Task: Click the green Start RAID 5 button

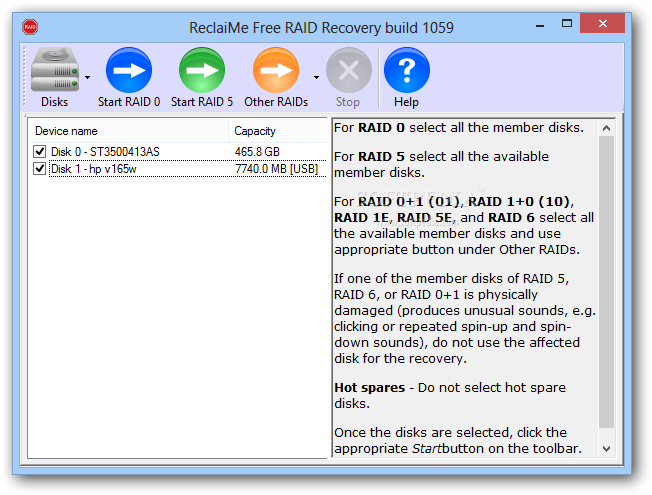Action: coord(202,77)
